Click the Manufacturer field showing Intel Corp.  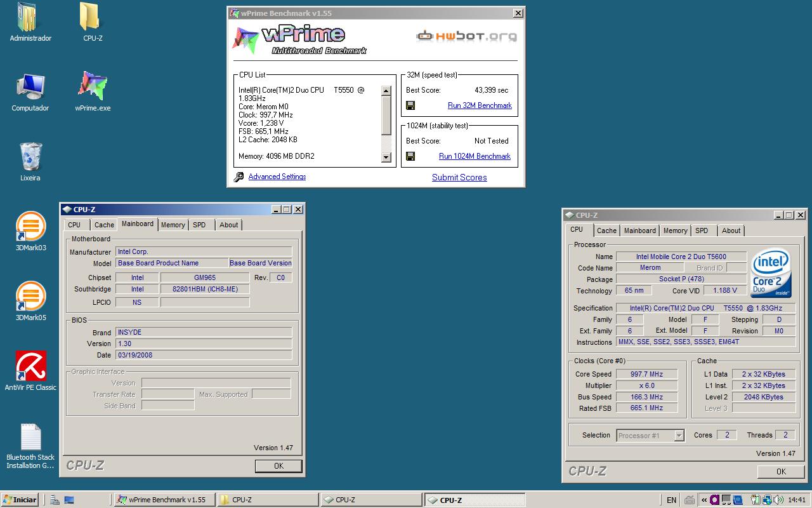coord(204,251)
